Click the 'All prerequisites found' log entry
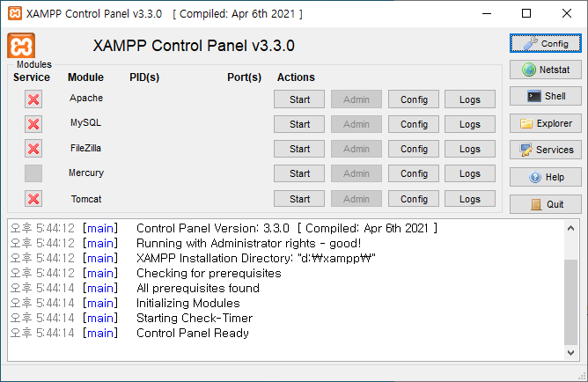This screenshot has width=588, height=382. (198, 289)
